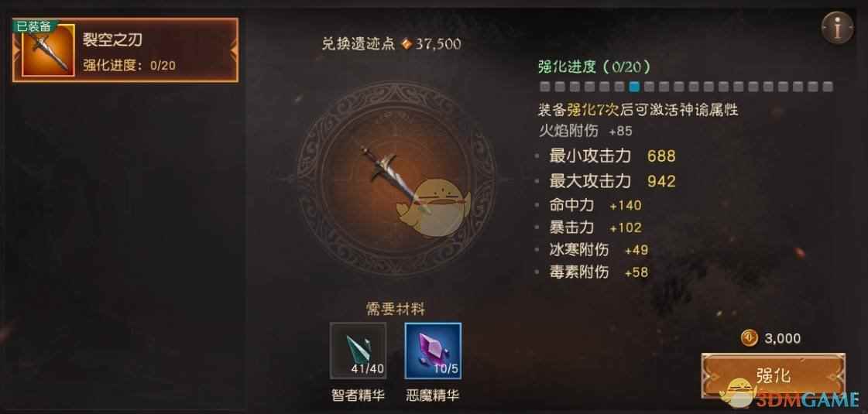Click the 强化进度 (0/20) heading
868x414 pixels.
[x=595, y=67]
